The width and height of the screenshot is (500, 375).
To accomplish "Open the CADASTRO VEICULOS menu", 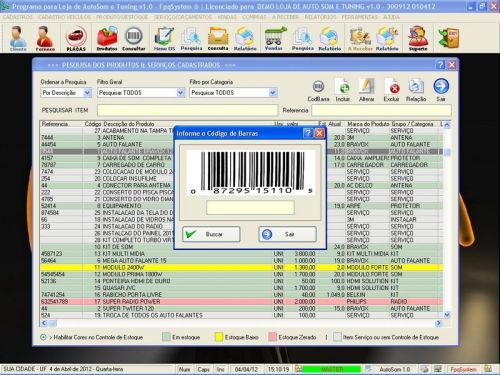I will coord(64,17).
